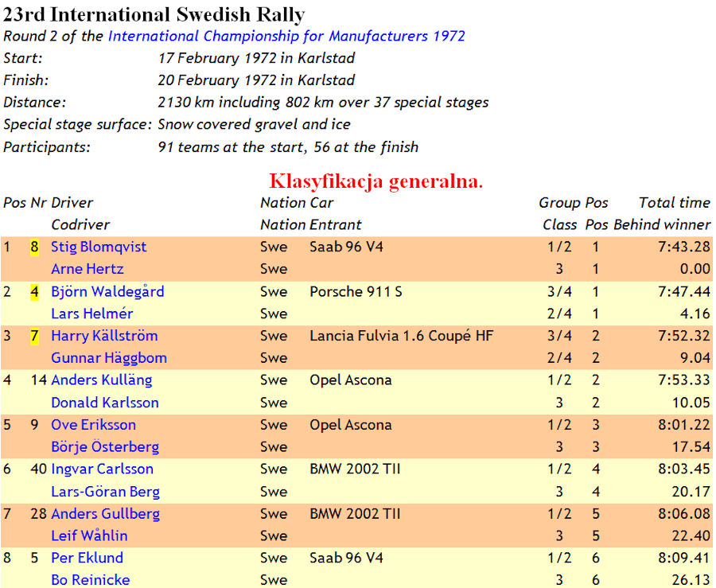Open Per Eklund driver link
Screen dimensions: 716x588
pos(87,558)
